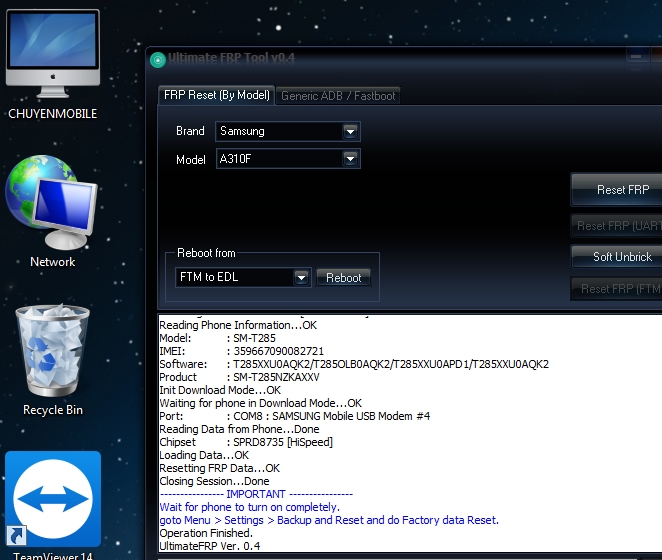This screenshot has width=662, height=560.
Task: Click the Reboot from group label
Action: pos(206,253)
